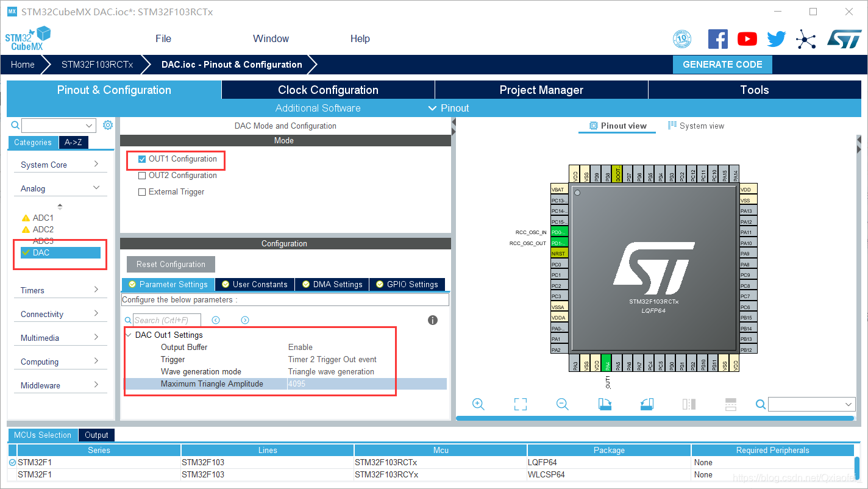The width and height of the screenshot is (868, 489).
Task: Rotate the chip counter-clockwise
Action: (647, 404)
